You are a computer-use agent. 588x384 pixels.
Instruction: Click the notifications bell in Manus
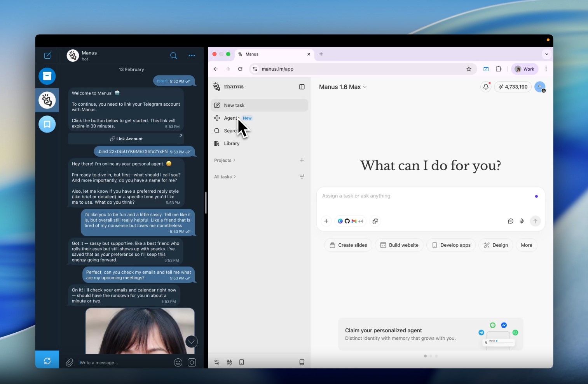pyautogui.click(x=485, y=87)
